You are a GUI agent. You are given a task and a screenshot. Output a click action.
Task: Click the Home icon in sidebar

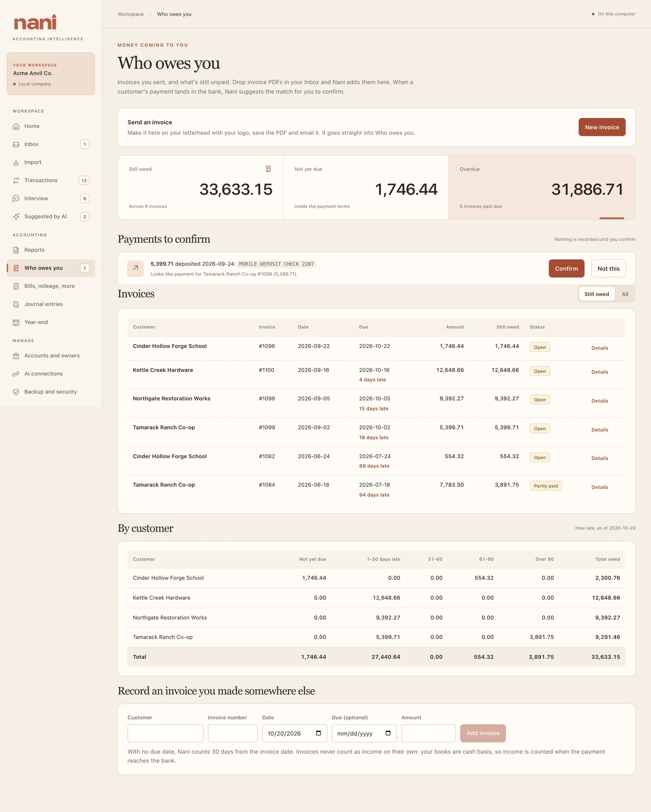click(16, 126)
